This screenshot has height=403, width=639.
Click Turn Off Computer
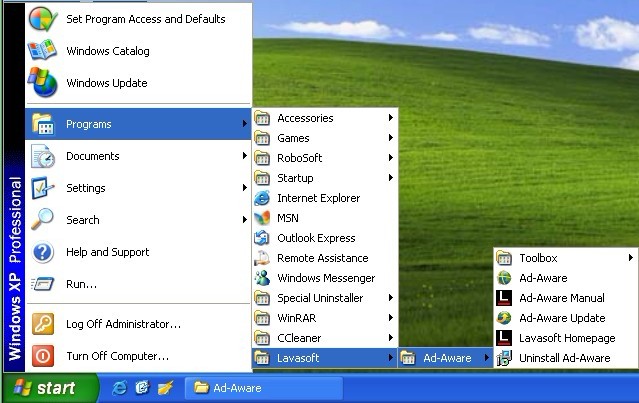[x=117, y=356]
